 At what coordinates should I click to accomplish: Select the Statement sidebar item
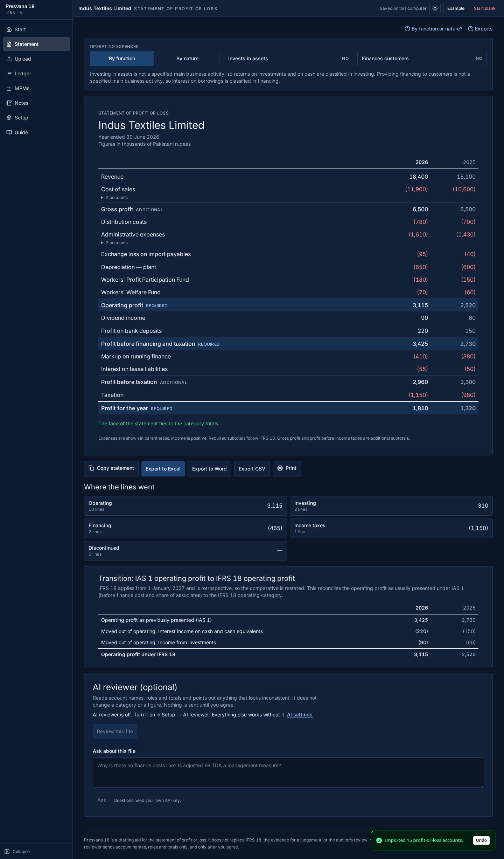point(36,44)
